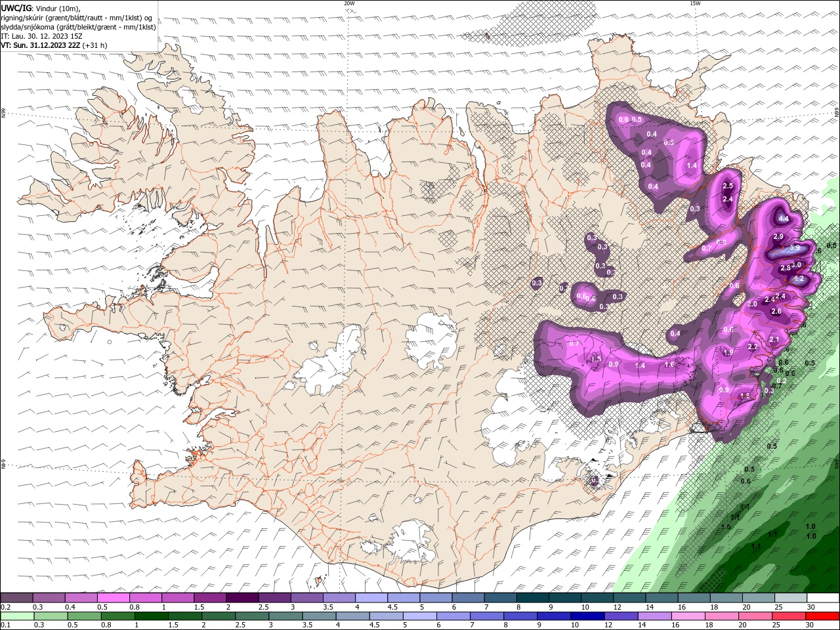Select the 2.6 value label

776,312
